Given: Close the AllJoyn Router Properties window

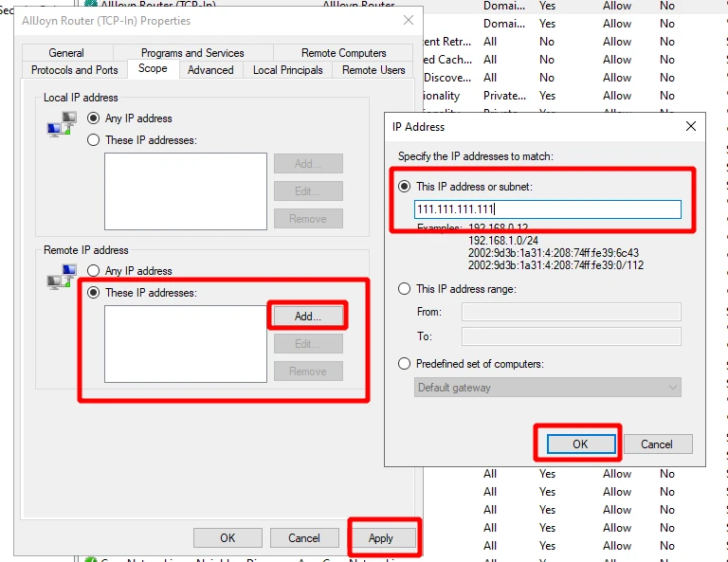Looking at the screenshot, I should point(409,21).
